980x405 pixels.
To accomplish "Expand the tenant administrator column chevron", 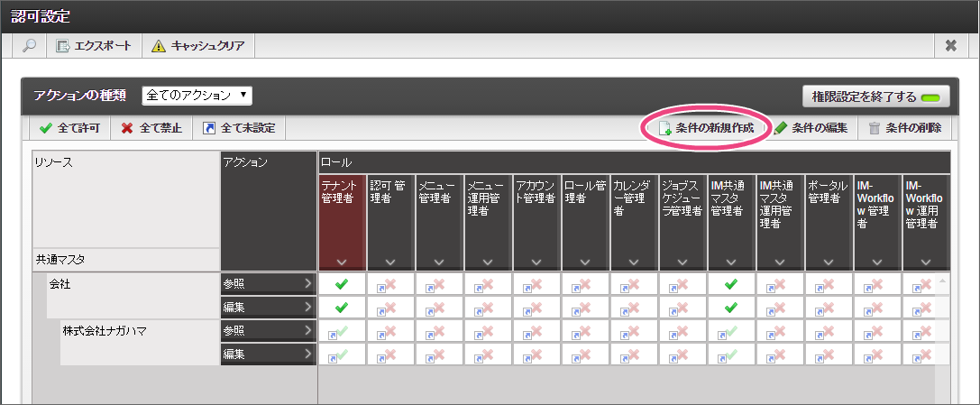I will pos(342,262).
